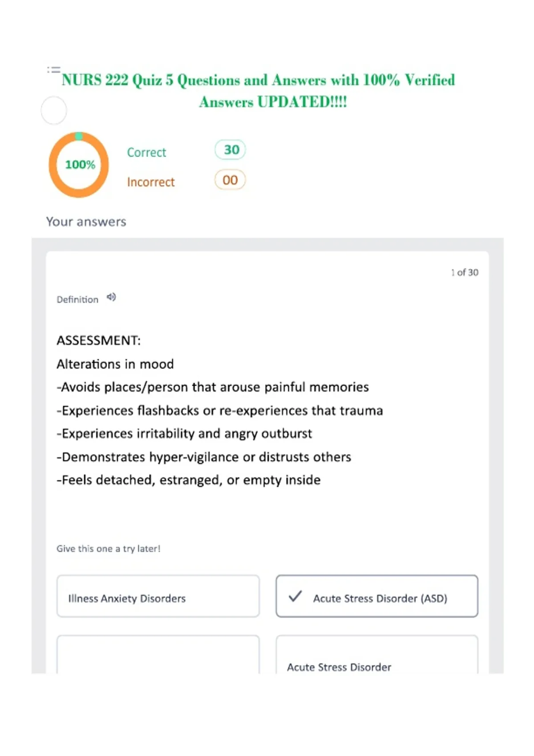Pick the lower Acute Stress Disorder option
This screenshot has width=534, height=756.
377,654
